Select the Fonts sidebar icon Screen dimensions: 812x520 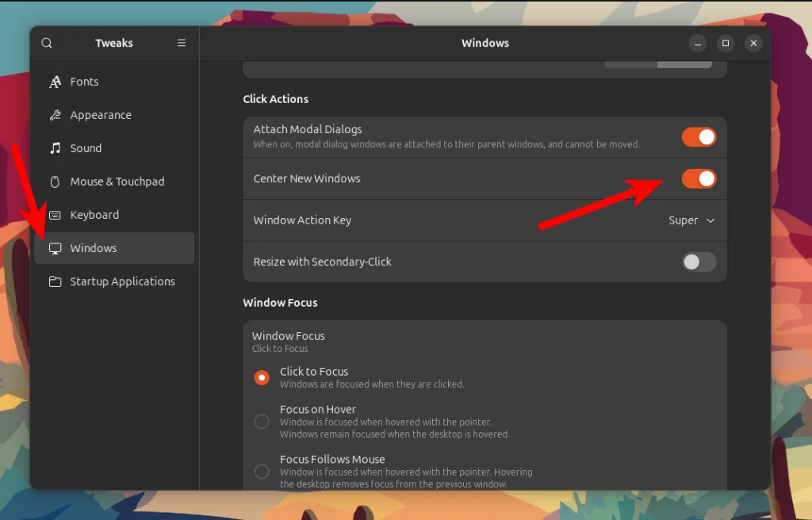click(x=56, y=82)
